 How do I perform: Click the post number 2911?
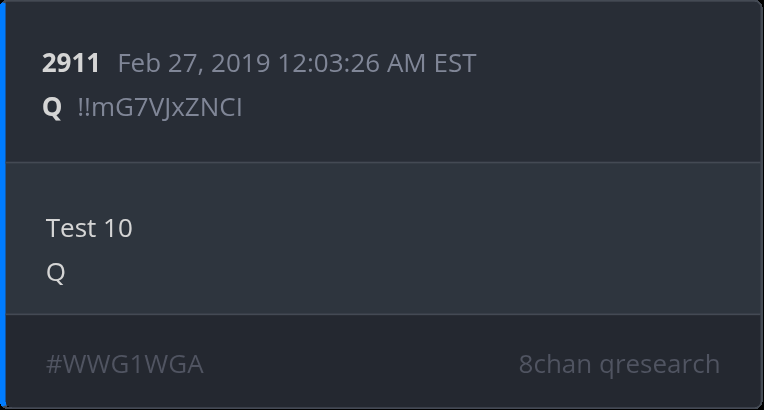71,64
